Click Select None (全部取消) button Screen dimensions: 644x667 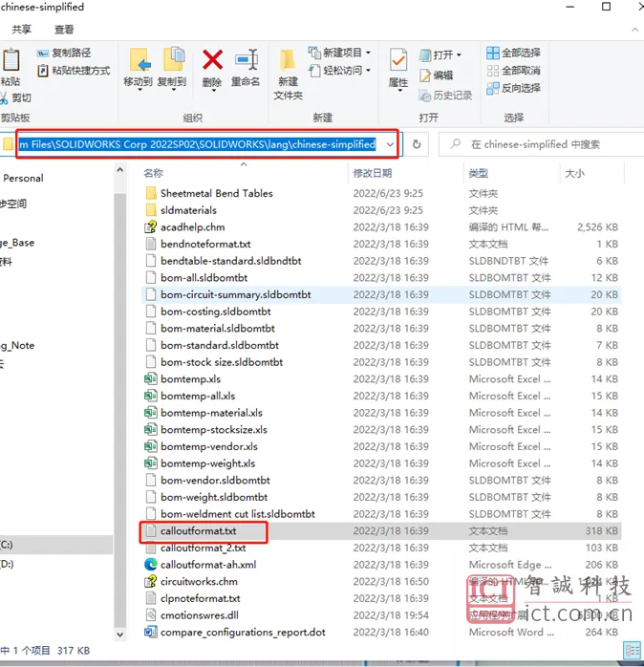[x=513, y=70]
